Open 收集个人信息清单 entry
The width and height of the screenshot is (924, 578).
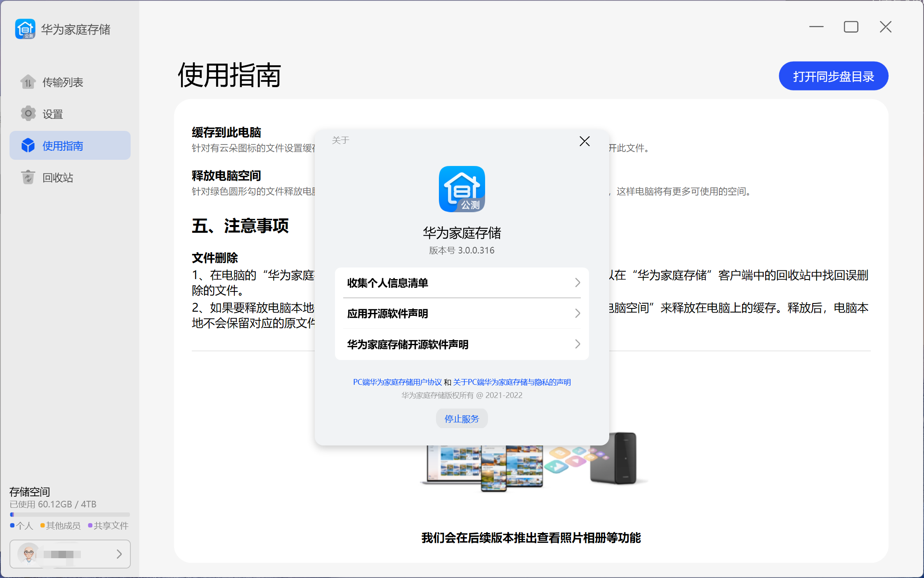(462, 283)
